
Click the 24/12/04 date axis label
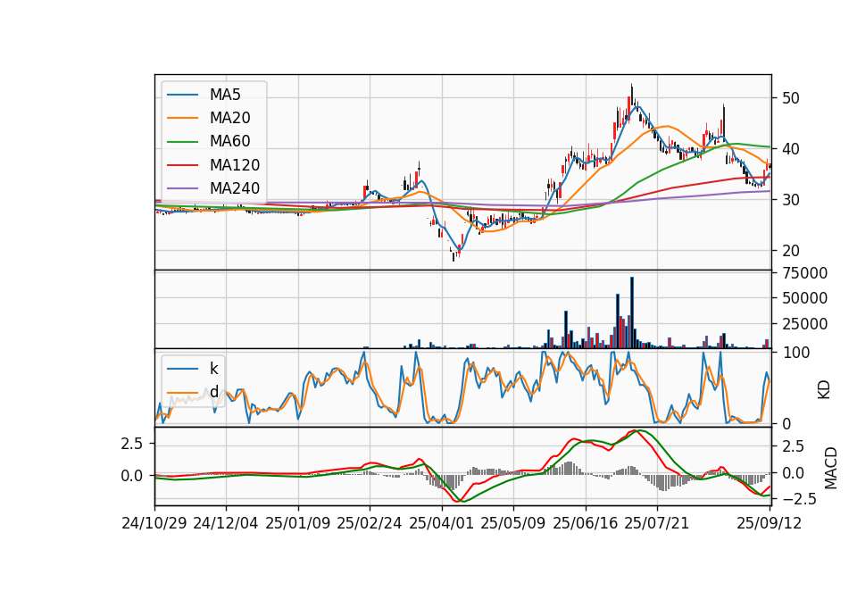click(x=226, y=524)
